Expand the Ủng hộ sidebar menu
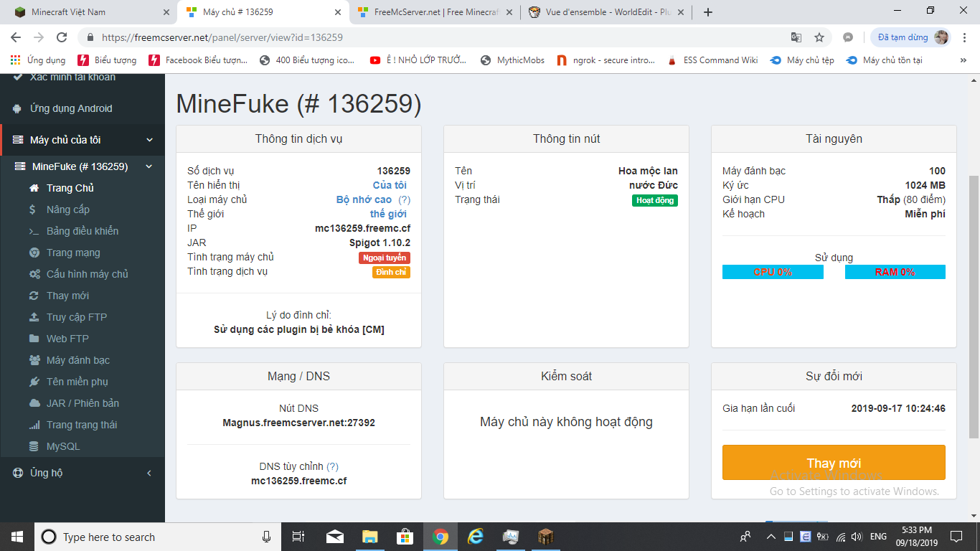980x551 pixels. coord(83,473)
